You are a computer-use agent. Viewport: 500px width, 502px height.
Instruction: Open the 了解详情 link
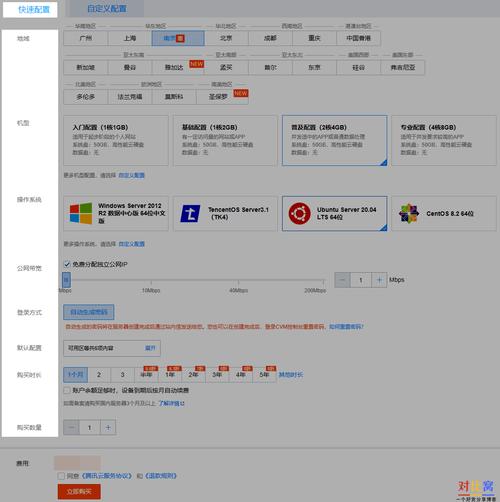pos(171,403)
